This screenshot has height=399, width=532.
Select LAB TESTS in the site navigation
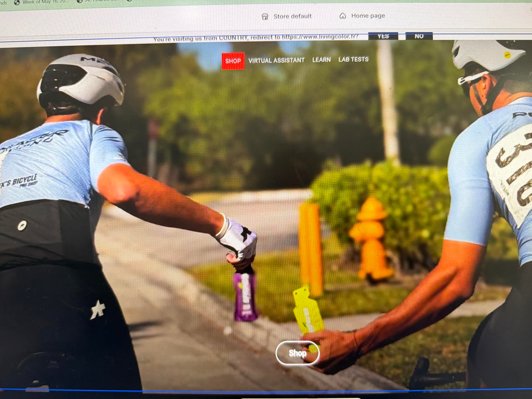coord(353,59)
